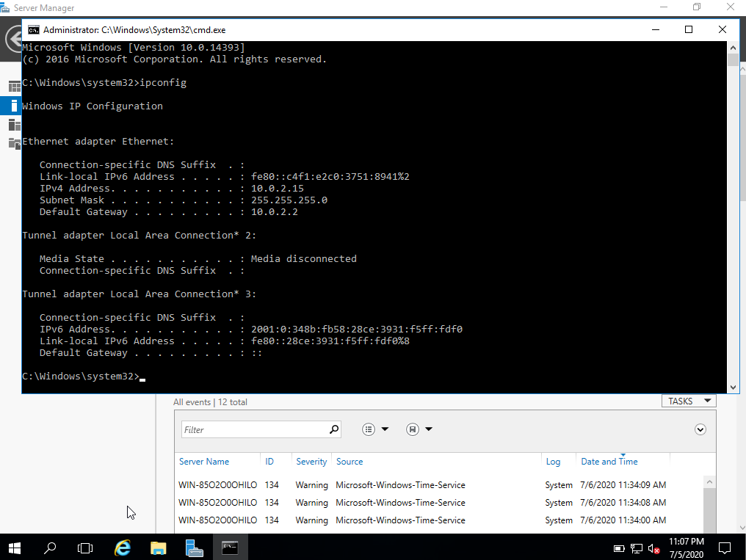Open network tray icon

(x=637, y=548)
